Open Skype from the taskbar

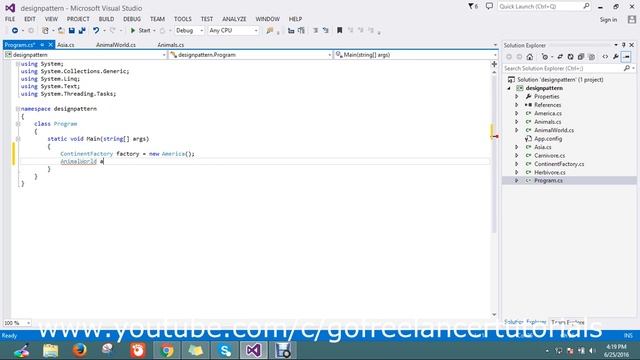(x=224, y=350)
